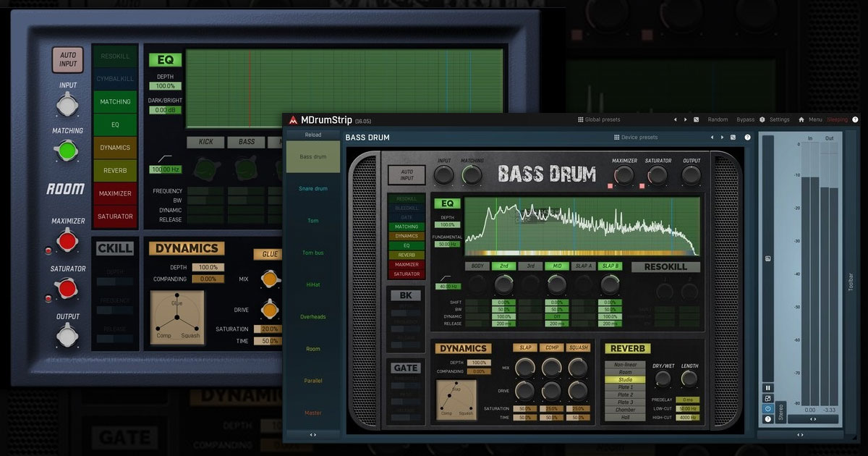
Task: Adjust the Bass Drum OUTPUT knob
Action: coord(692,174)
